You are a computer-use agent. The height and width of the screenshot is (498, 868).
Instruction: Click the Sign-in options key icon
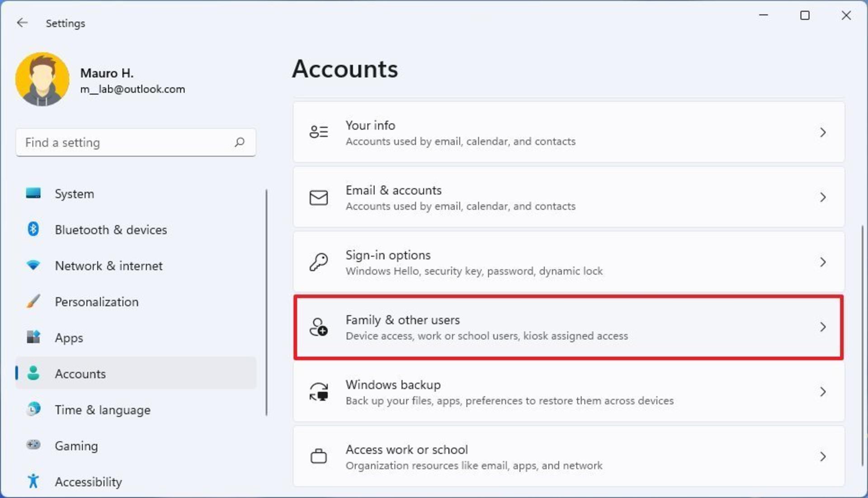pos(318,262)
